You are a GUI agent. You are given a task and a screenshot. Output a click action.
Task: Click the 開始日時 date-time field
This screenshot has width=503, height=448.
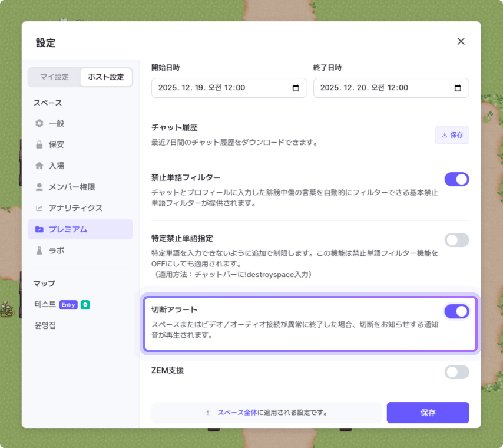[229, 88]
